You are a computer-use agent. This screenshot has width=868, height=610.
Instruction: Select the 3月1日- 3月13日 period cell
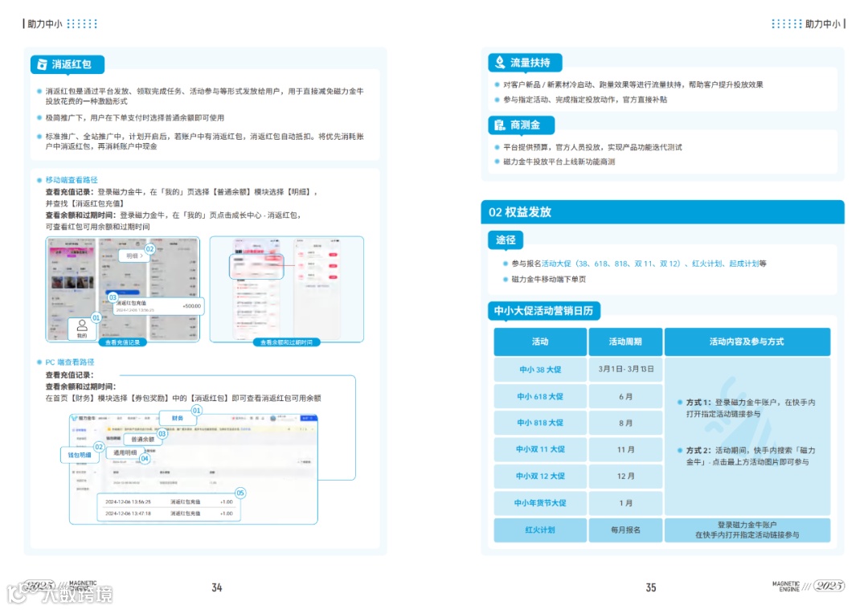625,369
